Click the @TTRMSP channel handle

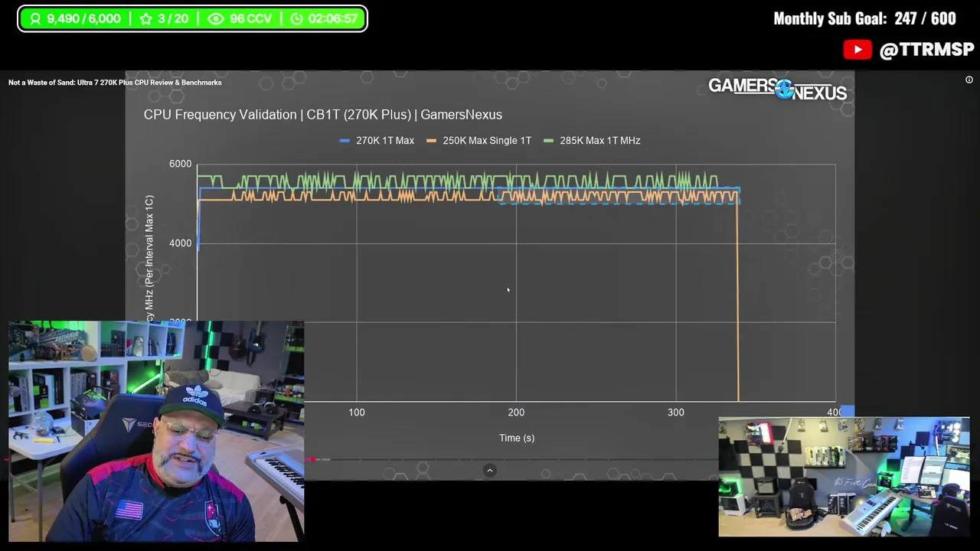(x=926, y=50)
